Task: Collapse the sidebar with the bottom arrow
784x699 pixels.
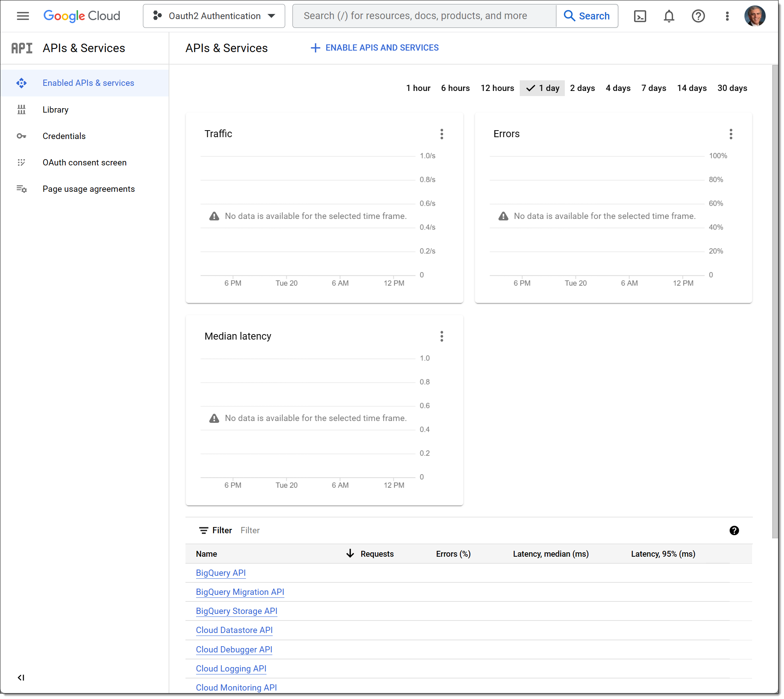Action: coord(21,678)
